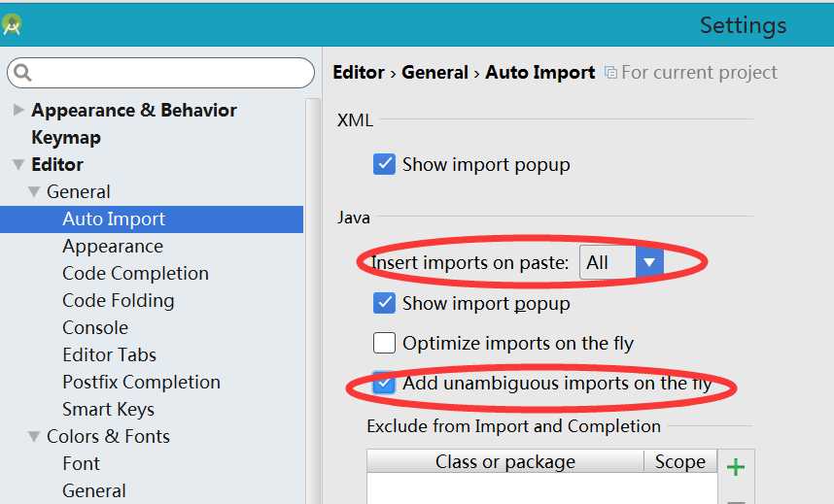Click the 'For current project' copy icon
This screenshot has height=504, width=834.
click(611, 72)
